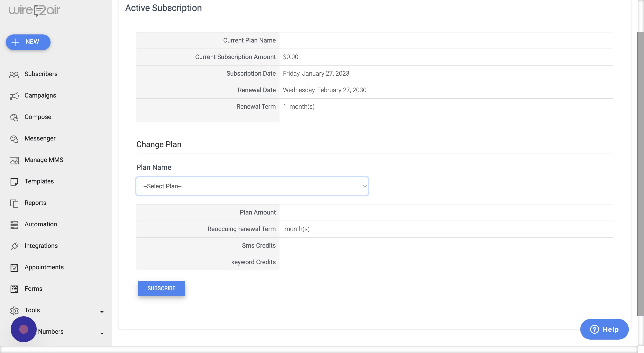The height and width of the screenshot is (353, 644).
Task: Click the Manage MMS image icon
Action: [x=14, y=160]
